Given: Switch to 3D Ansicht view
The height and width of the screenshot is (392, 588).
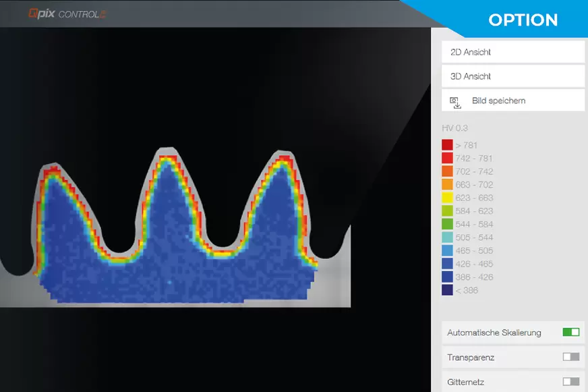Looking at the screenshot, I should (x=512, y=76).
